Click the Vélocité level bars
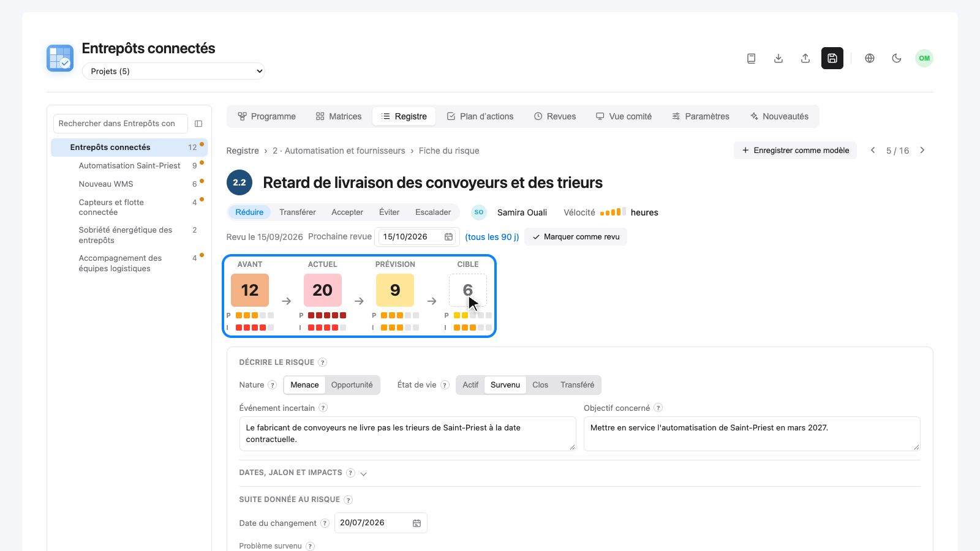Viewport: 980px width, 551px height. click(x=612, y=212)
